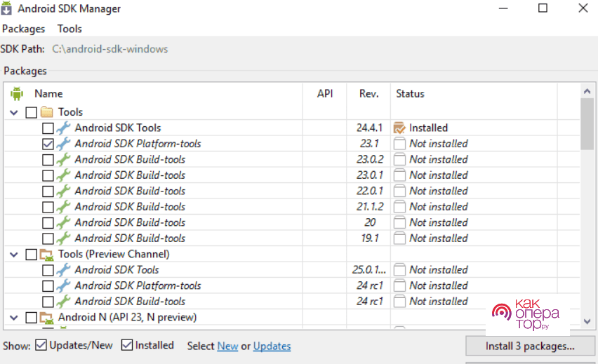This screenshot has height=364, width=598.
Task: Click the Android SDK Manager title bar icon
Action: click(x=8, y=8)
